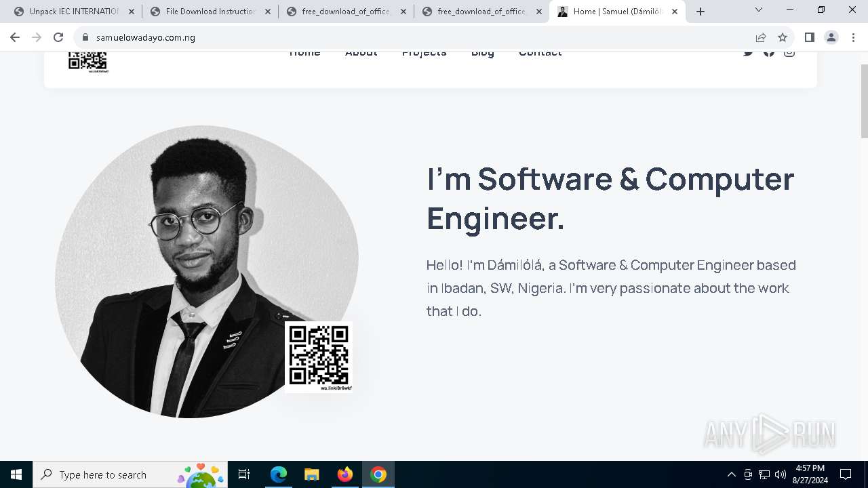Open the Chrome profile avatar icon
868x488 pixels.
tap(831, 37)
